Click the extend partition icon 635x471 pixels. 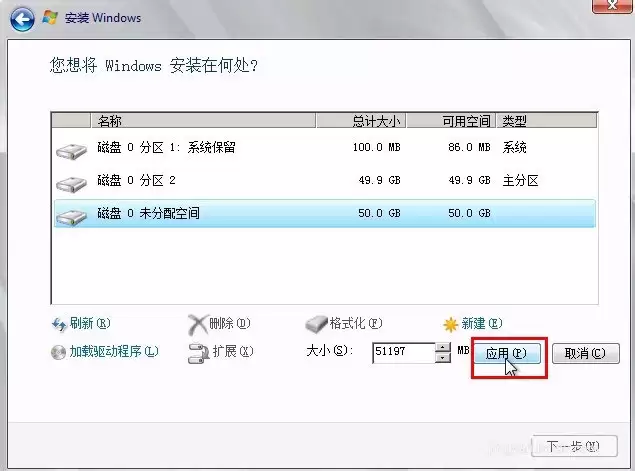198,353
